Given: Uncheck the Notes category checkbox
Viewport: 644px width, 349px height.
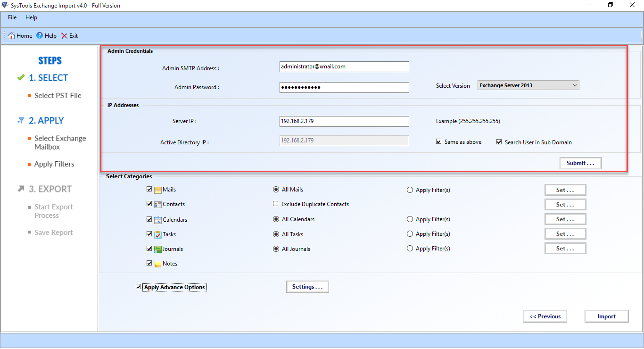Looking at the screenshot, I should tap(149, 263).
